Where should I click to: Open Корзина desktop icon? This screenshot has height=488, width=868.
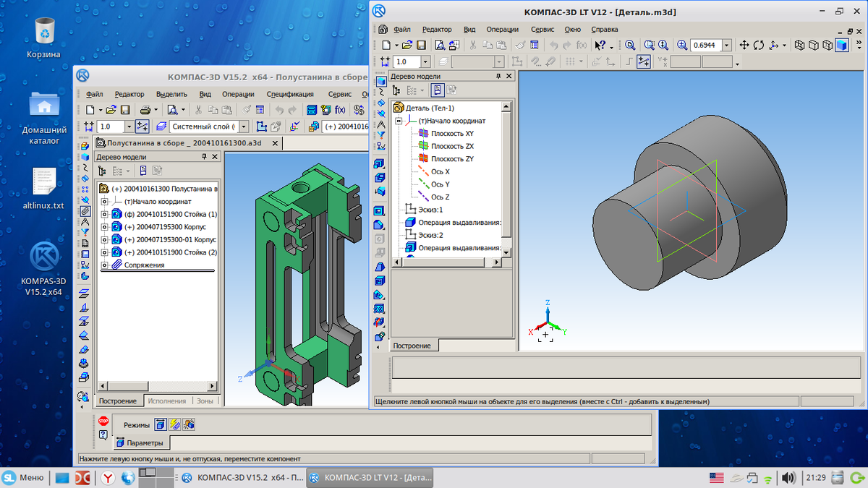pyautogui.click(x=44, y=39)
